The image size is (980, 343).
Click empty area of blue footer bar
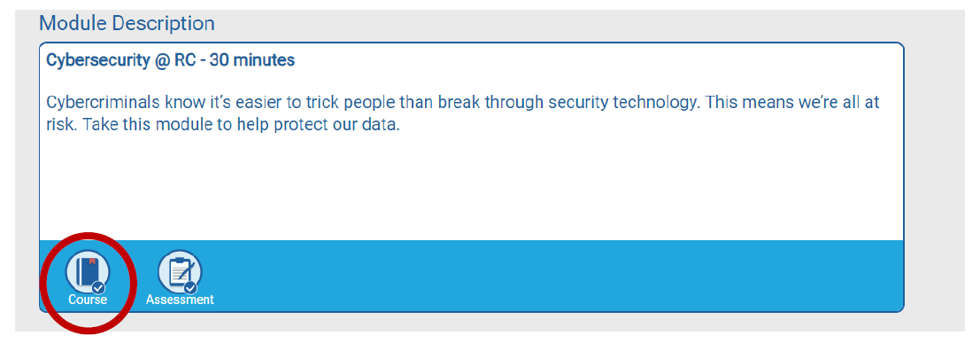click(556, 276)
